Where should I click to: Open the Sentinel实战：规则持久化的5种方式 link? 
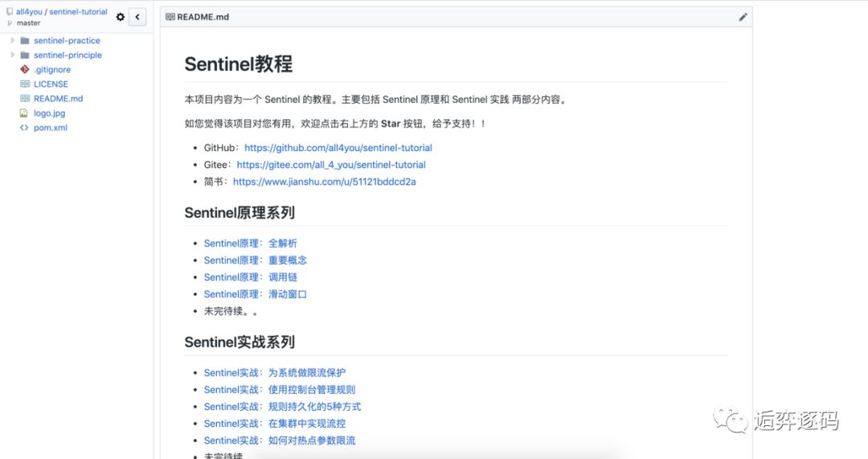tap(282, 407)
